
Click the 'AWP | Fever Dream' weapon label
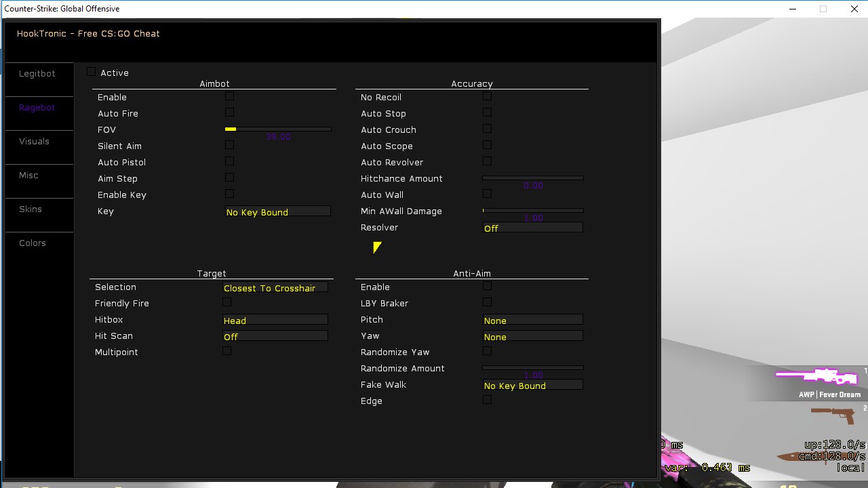click(x=829, y=394)
